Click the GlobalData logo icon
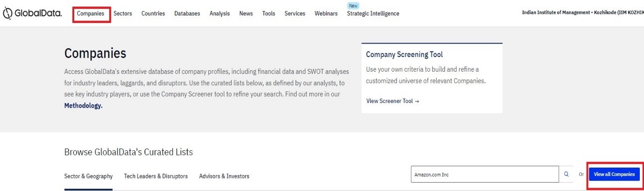This screenshot has width=644, height=191. [8, 14]
